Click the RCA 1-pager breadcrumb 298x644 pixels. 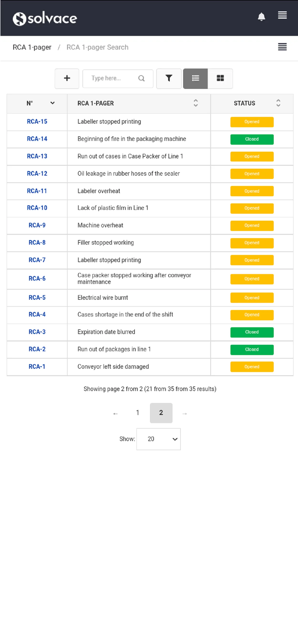tap(32, 47)
